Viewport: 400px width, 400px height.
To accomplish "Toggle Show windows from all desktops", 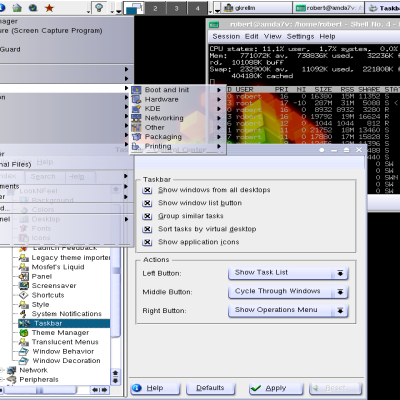I will 147,190.
